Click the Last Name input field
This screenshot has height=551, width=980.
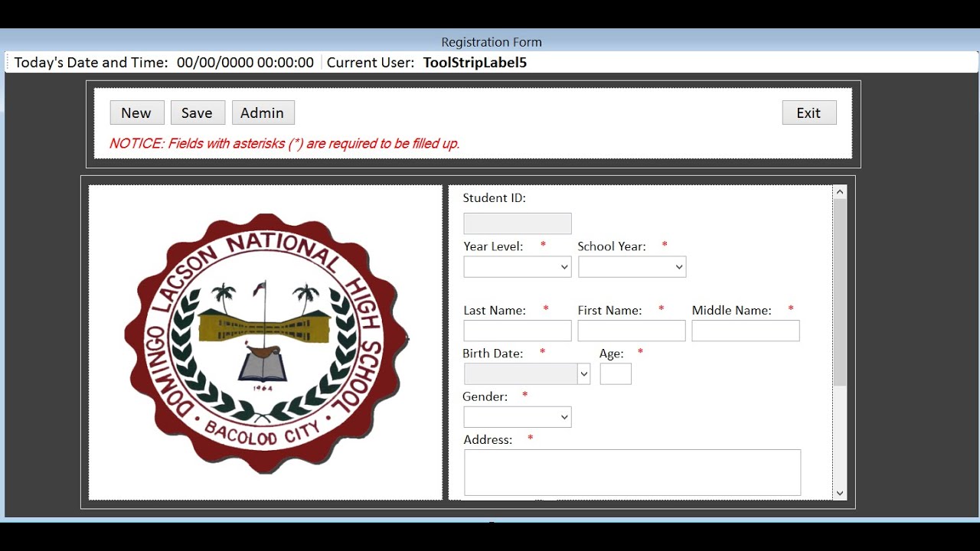518,331
